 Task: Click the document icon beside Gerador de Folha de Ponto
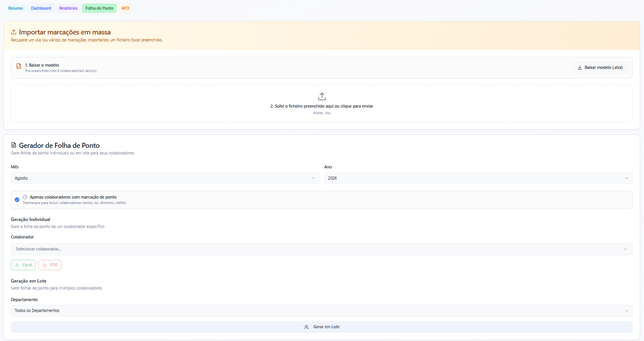click(14, 145)
